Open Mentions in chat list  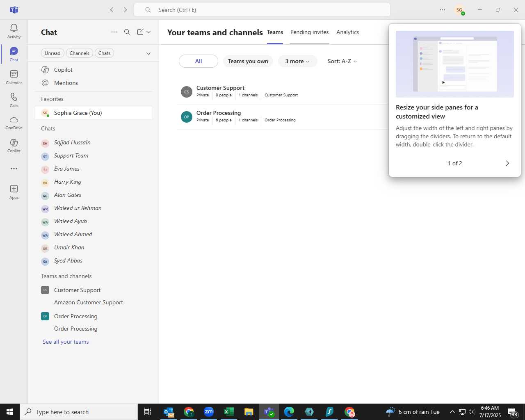94,83
